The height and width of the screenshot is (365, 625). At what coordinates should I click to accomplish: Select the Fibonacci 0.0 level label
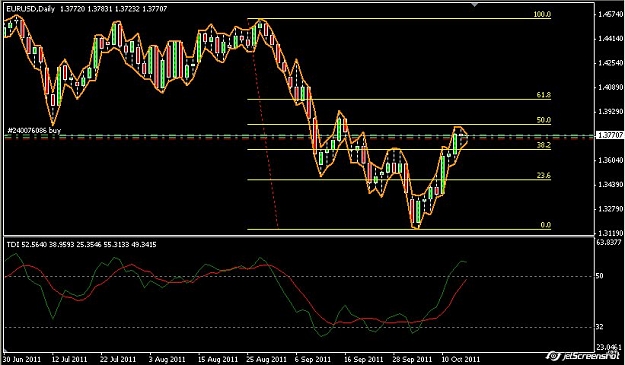pyautogui.click(x=546, y=225)
